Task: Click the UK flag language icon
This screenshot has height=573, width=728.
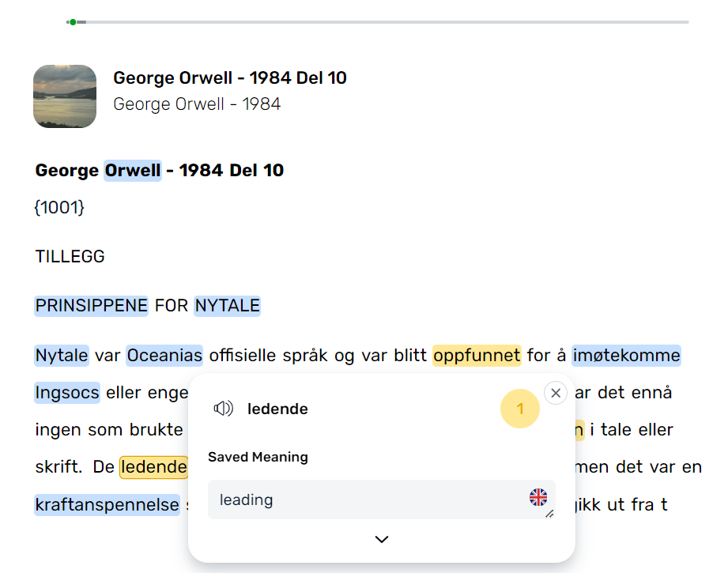Action: pos(538,497)
